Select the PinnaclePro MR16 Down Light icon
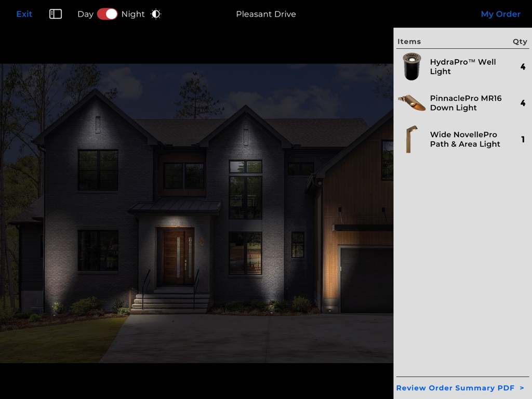The width and height of the screenshot is (532, 399). click(x=411, y=103)
